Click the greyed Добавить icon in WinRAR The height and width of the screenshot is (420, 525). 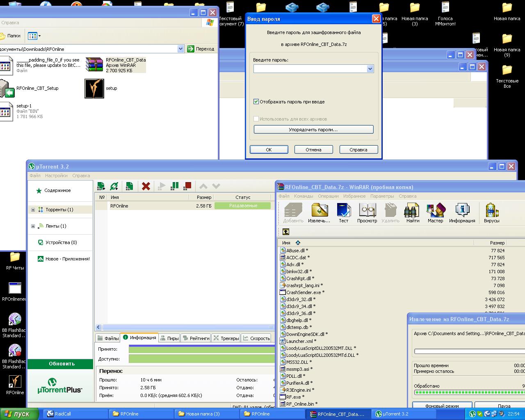click(x=293, y=213)
